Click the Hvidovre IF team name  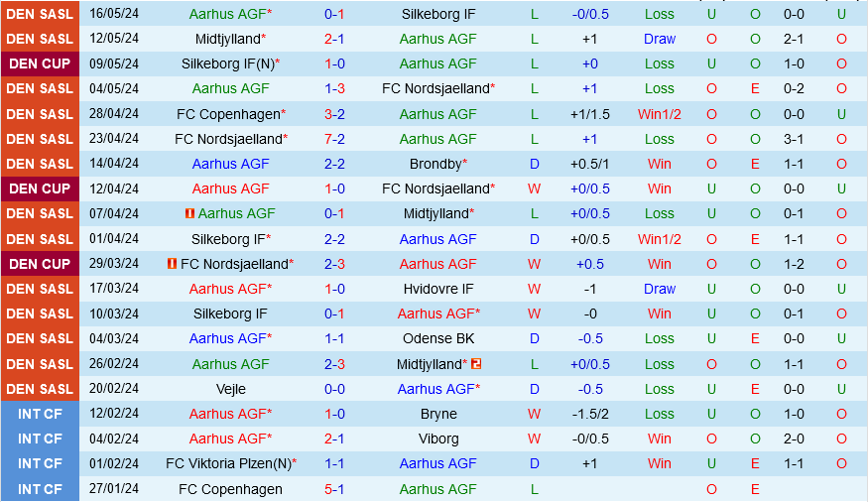(x=437, y=289)
